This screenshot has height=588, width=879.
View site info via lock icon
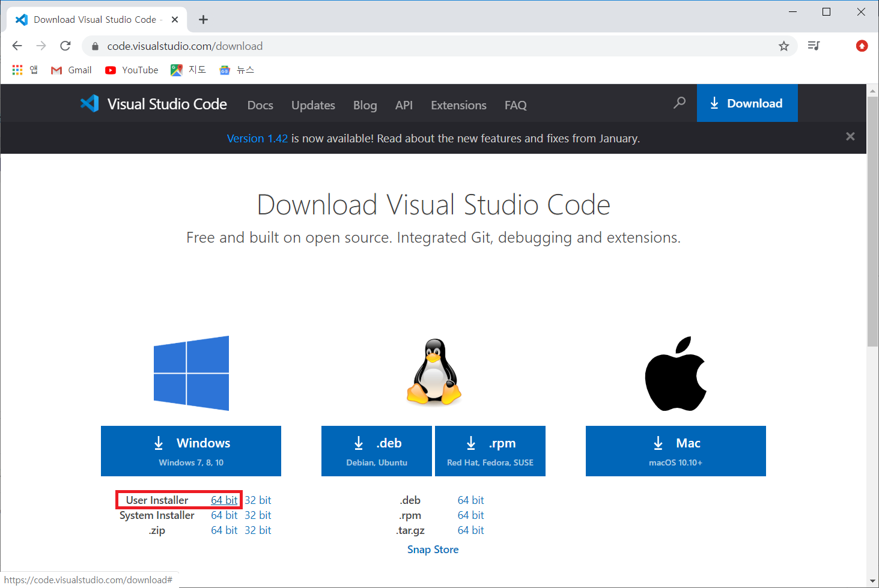click(x=95, y=46)
